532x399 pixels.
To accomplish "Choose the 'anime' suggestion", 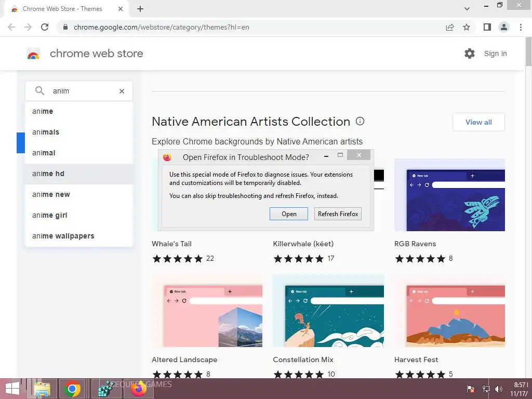I will coord(79,111).
